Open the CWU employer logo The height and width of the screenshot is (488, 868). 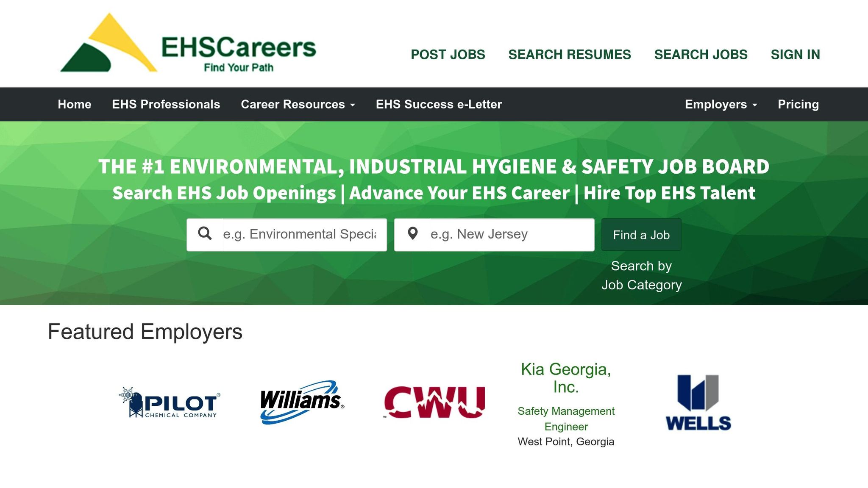[434, 402]
